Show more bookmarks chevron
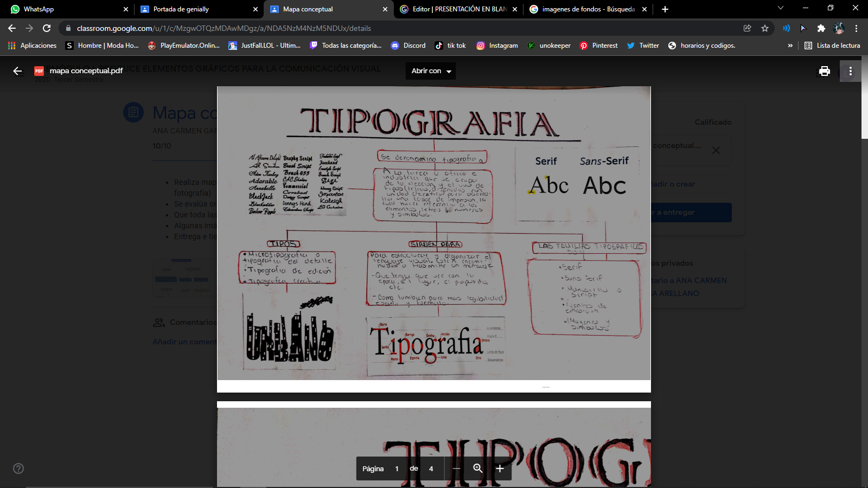Viewport: 868px width, 488px height. (790, 46)
